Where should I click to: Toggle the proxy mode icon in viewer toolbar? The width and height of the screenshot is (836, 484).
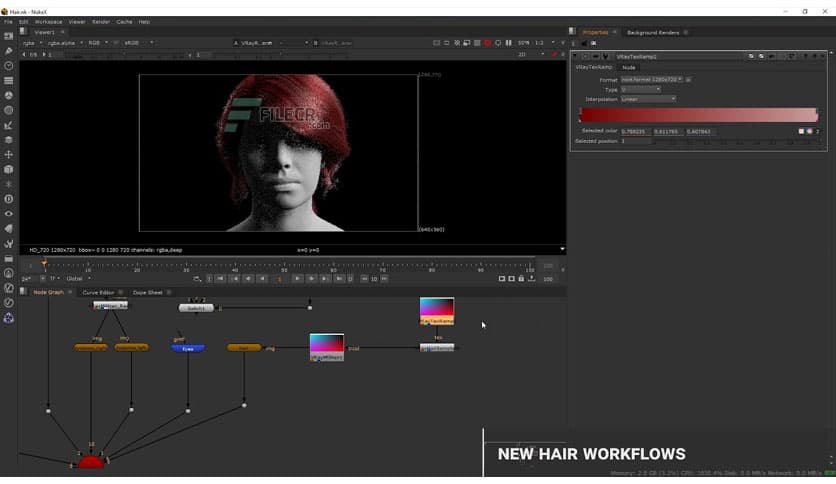click(467, 43)
